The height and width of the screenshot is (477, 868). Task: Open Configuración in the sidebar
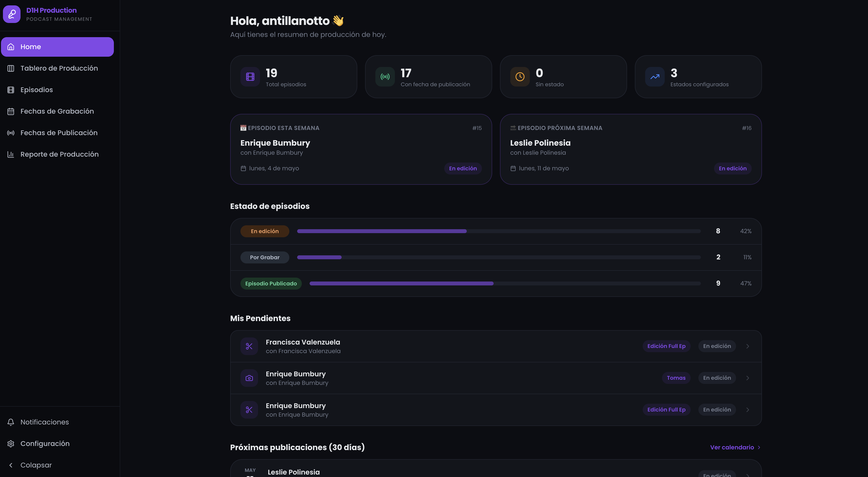click(57, 444)
